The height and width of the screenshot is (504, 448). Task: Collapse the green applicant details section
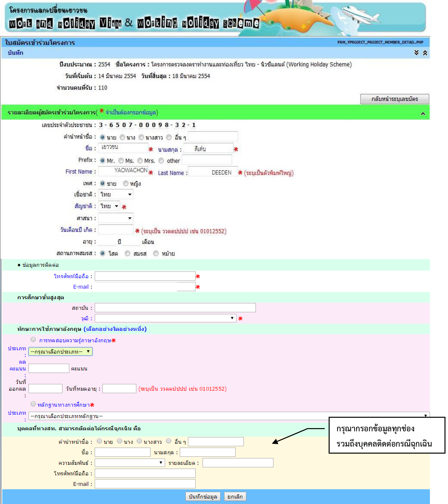click(423, 113)
